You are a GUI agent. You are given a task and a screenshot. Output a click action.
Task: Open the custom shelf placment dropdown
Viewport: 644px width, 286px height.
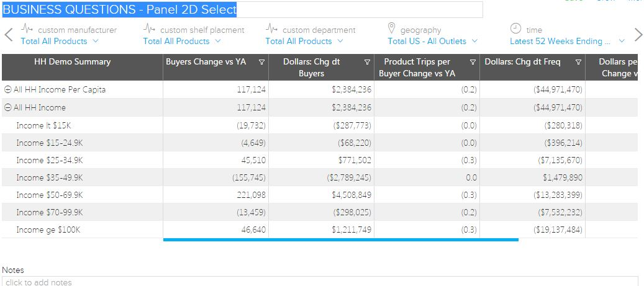182,41
